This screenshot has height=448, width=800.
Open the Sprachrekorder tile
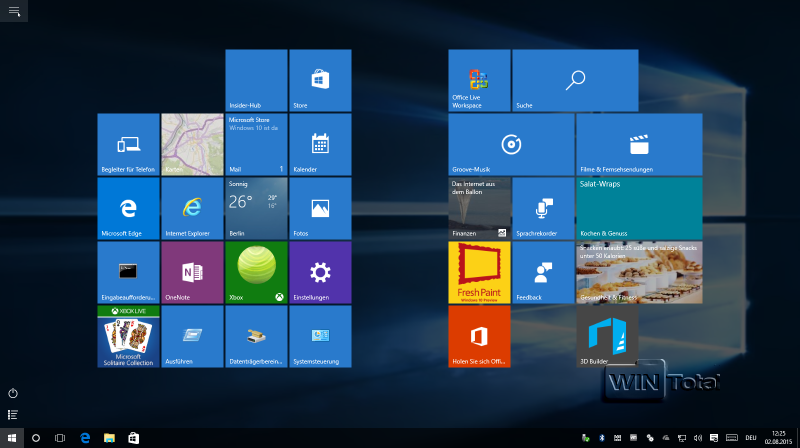click(x=543, y=208)
